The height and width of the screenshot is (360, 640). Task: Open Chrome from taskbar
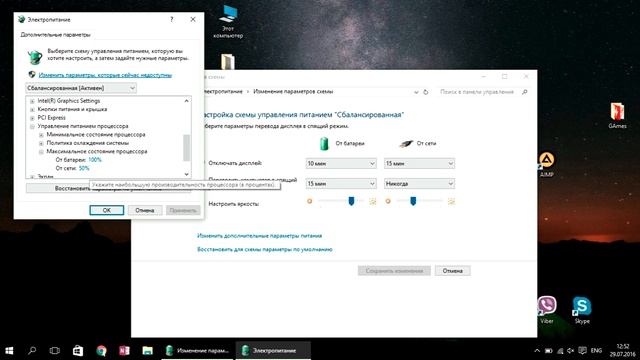point(101,351)
